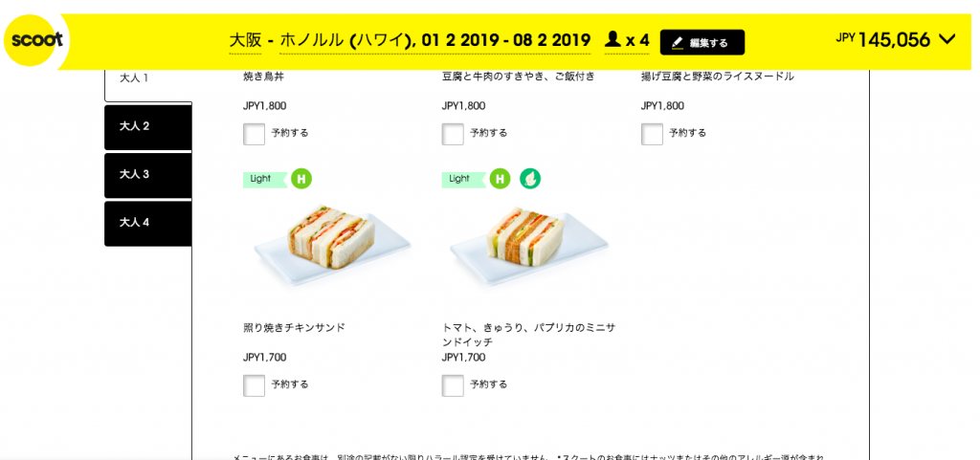
Task: Check the 予約する box for 揚げ豆腐 rice noodle
Action: 652,134
